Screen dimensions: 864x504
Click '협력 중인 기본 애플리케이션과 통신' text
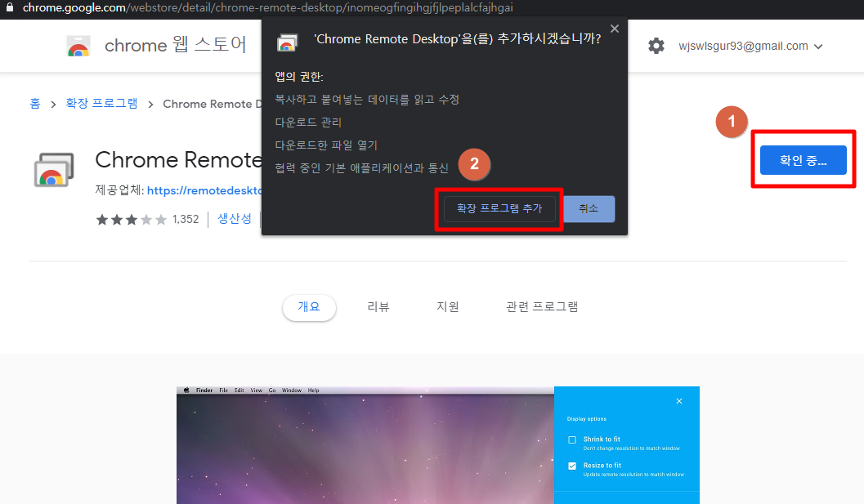(x=361, y=168)
